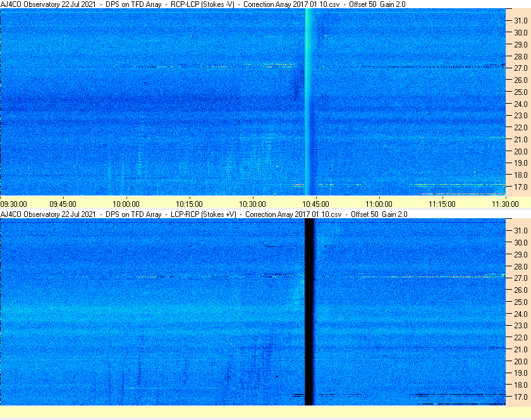Click the 11:15:00 time axis label
The image size is (531, 420).
click(x=442, y=204)
